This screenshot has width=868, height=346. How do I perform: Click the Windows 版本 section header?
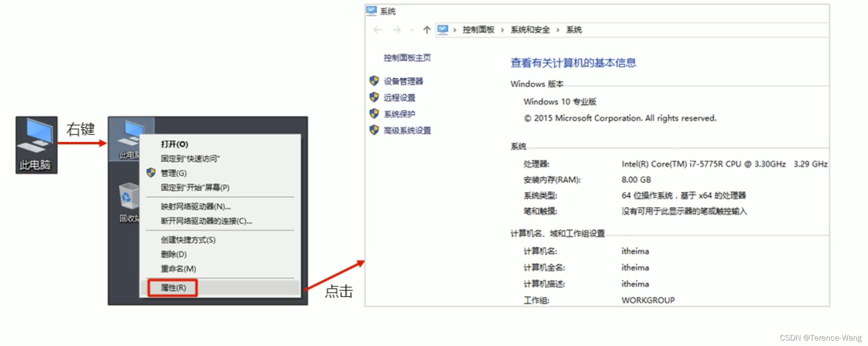(x=537, y=84)
